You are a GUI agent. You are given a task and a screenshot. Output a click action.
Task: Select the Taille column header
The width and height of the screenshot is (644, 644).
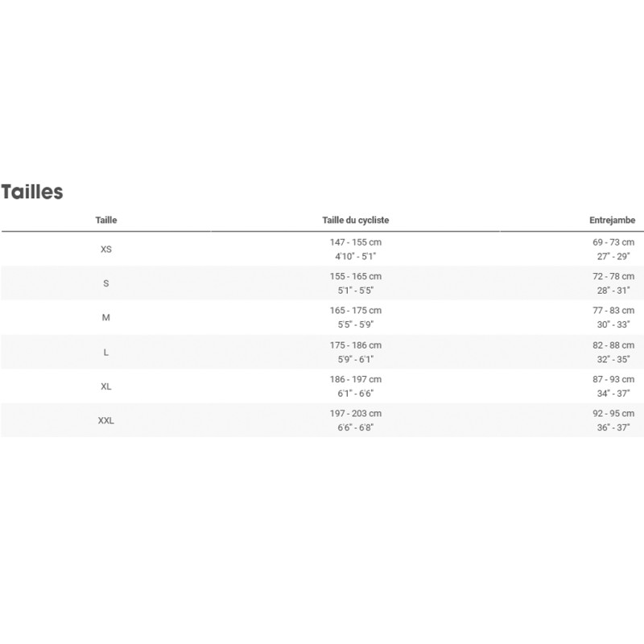pos(105,220)
